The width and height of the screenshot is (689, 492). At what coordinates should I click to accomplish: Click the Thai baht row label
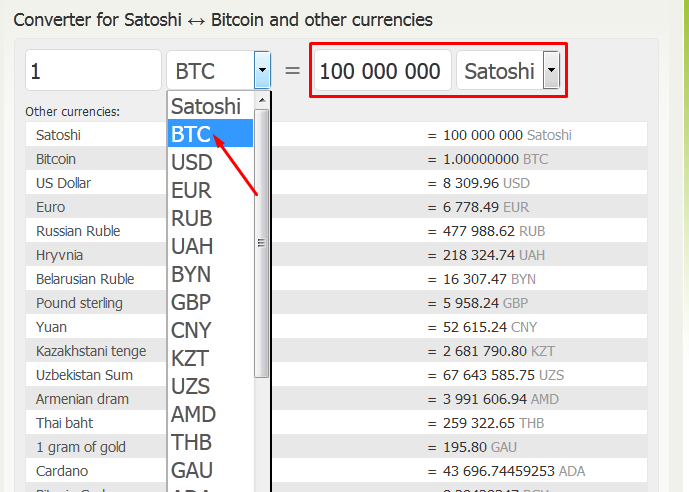coord(64,423)
